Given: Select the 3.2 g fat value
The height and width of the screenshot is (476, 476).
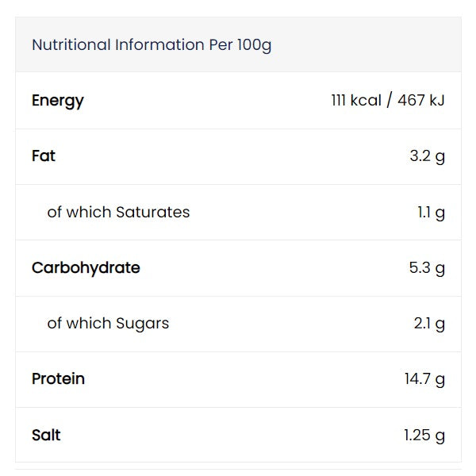Looking at the screenshot, I should pyautogui.click(x=427, y=156).
